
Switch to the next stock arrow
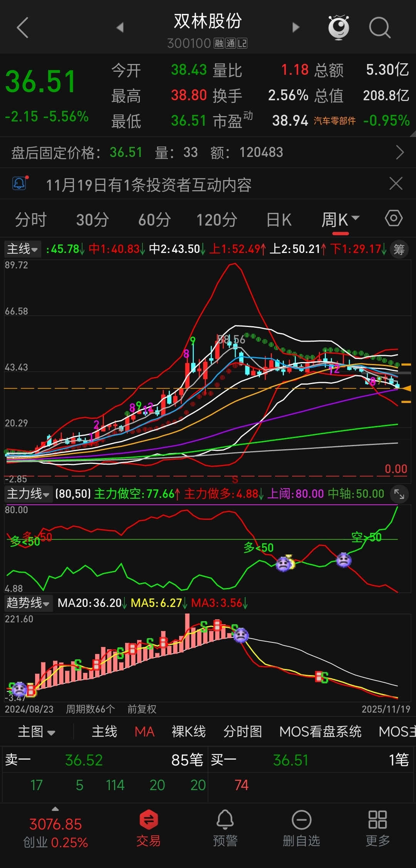296,27
